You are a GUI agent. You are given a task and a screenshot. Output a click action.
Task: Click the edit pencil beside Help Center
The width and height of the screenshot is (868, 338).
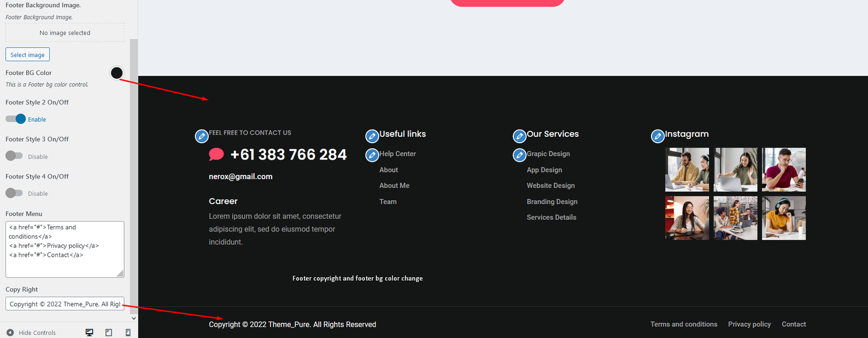coord(372,155)
